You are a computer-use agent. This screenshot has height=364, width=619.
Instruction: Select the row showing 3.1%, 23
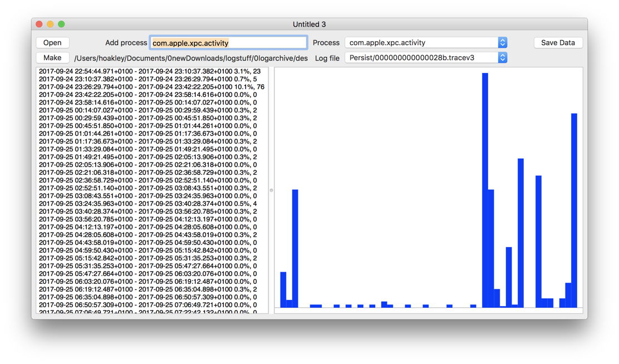point(151,71)
